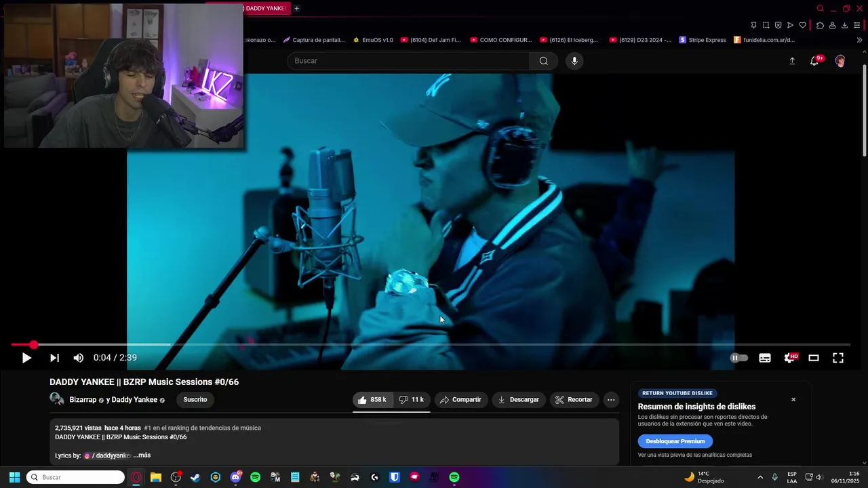Open a new browser tab
The image size is (868, 488).
pyautogui.click(x=296, y=8)
